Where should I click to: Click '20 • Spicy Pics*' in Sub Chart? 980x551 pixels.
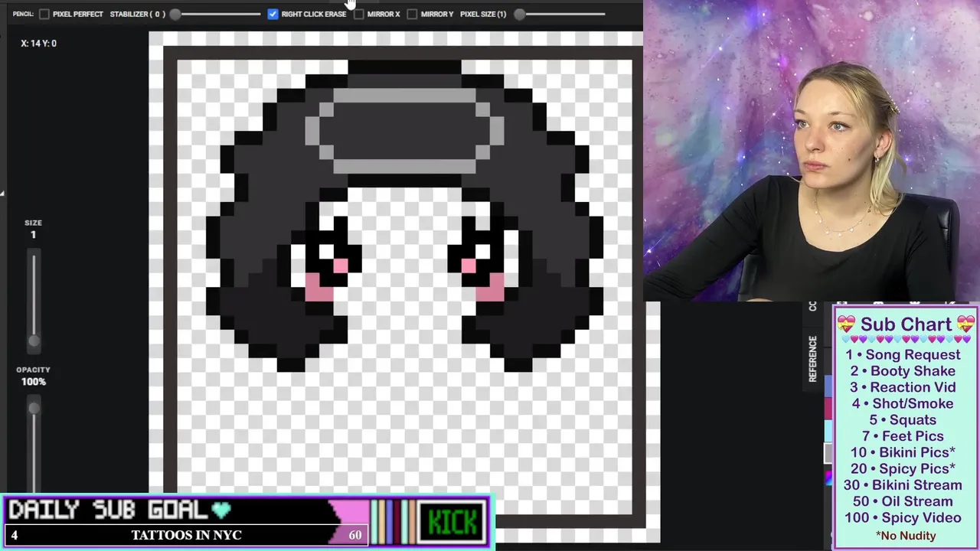pos(903,468)
